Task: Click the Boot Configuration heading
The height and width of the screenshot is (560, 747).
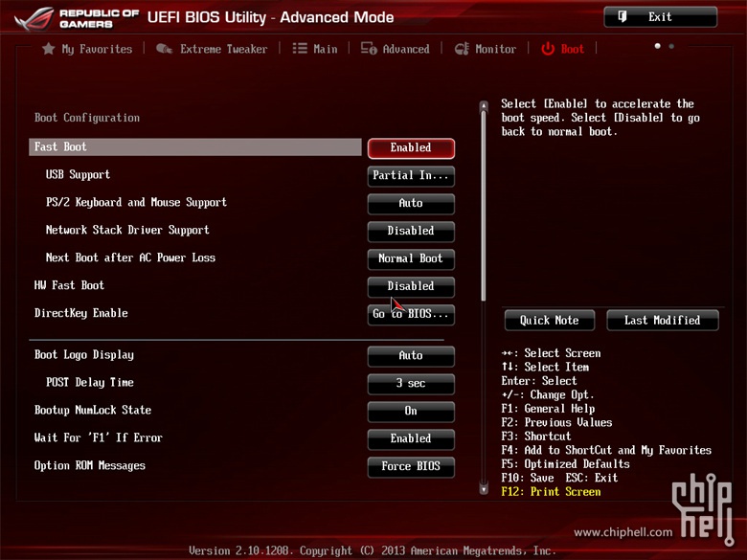Action: pyautogui.click(x=87, y=118)
